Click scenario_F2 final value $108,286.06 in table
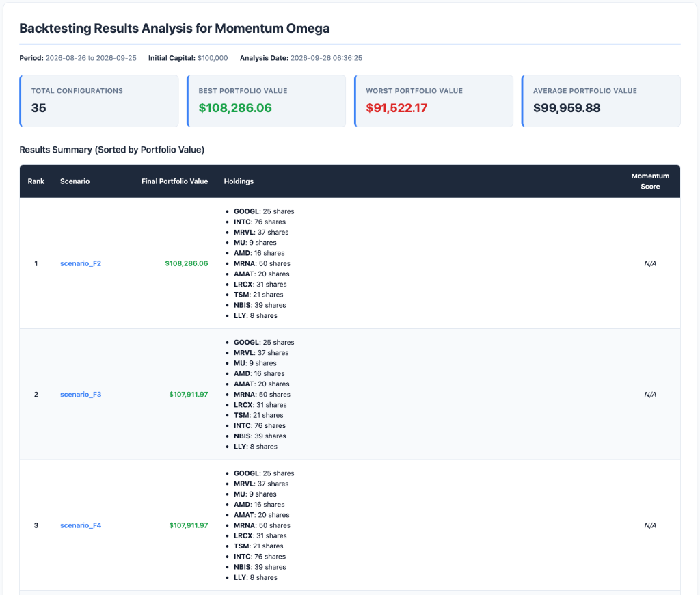 pyautogui.click(x=187, y=263)
